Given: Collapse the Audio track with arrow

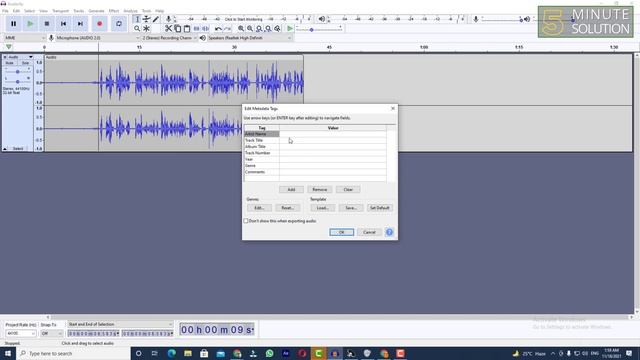Looking at the screenshot, I should coord(5,149).
